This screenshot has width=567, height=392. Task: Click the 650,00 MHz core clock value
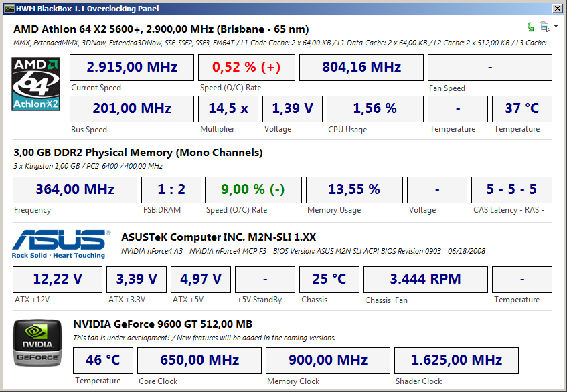(199, 360)
